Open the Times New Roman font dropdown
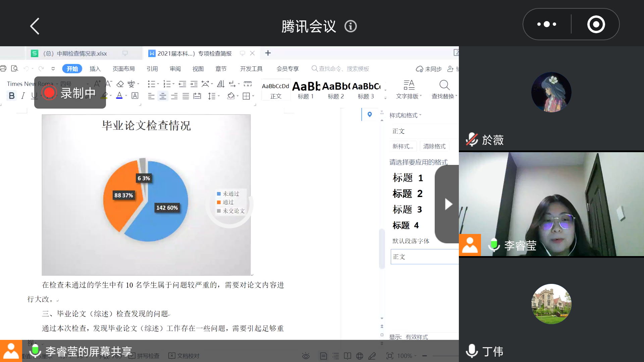 pyautogui.click(x=56, y=84)
